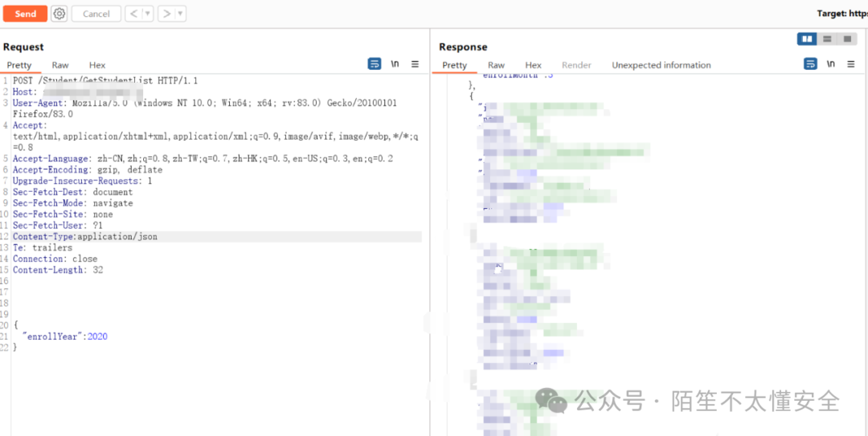Switch to the Response Raw tab
The width and height of the screenshot is (868, 436).
point(497,65)
